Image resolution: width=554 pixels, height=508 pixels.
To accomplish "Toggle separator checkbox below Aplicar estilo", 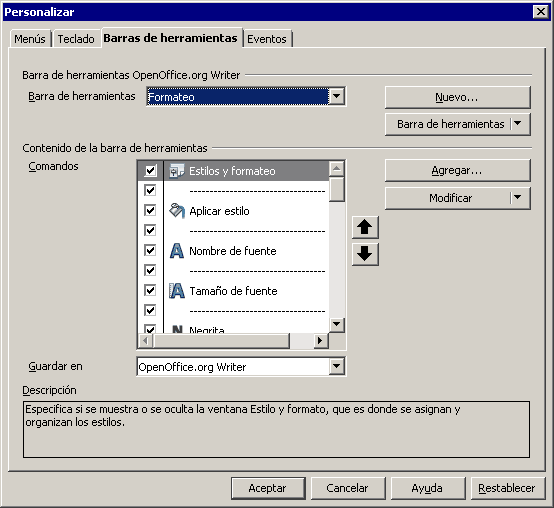I will [x=150, y=230].
